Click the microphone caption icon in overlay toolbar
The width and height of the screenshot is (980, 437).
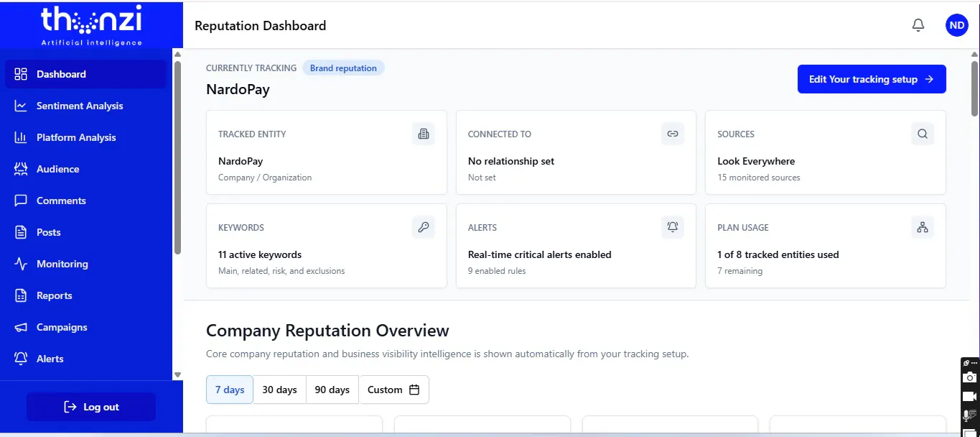(x=970, y=415)
